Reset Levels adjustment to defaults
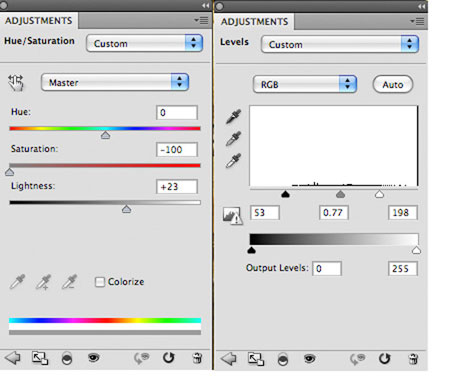The height and width of the screenshot is (376, 450). pyautogui.click(x=385, y=359)
